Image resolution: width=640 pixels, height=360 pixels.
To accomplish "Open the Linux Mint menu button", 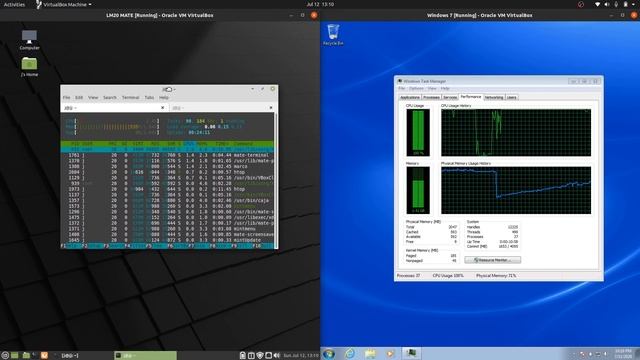I will click(x=5, y=356).
